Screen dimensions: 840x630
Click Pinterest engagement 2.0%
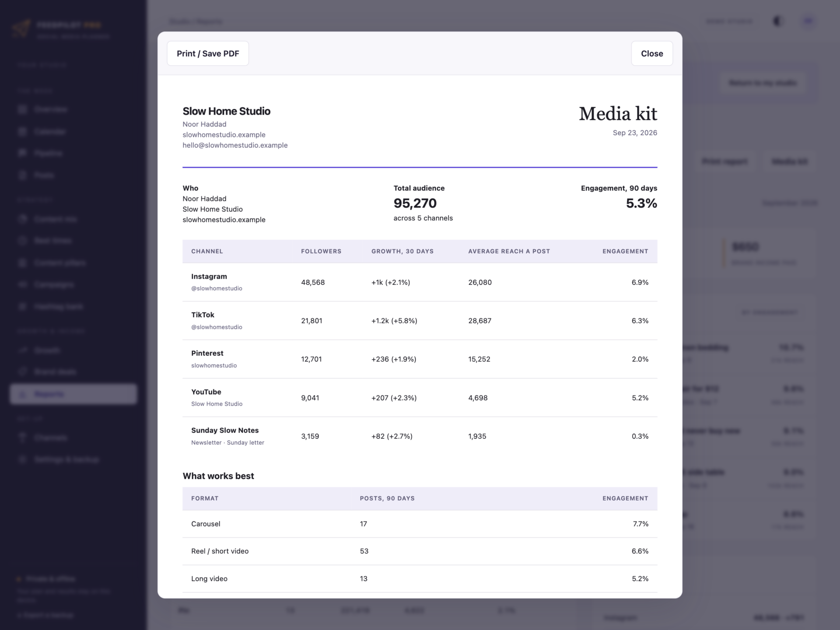coord(640,359)
